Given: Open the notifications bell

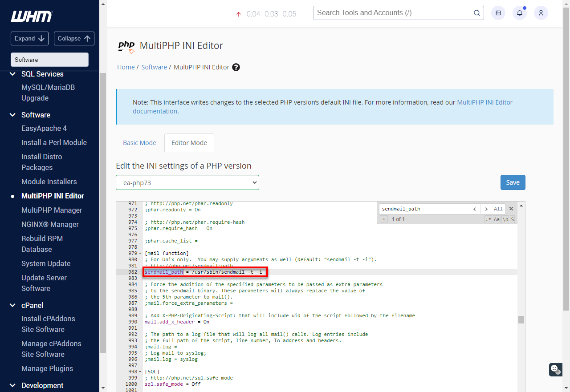Looking at the screenshot, I should tap(519, 13).
